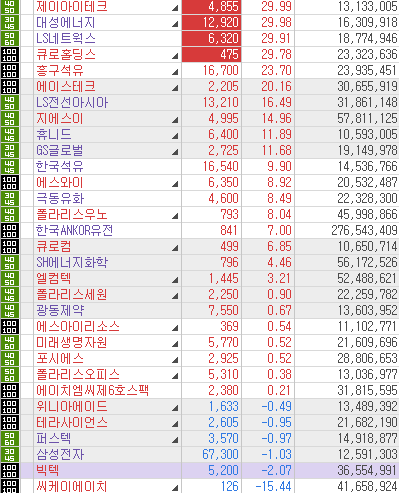Click the 40/50 margin badge beside 폴라리스우노

pyautogui.click(x=10, y=215)
